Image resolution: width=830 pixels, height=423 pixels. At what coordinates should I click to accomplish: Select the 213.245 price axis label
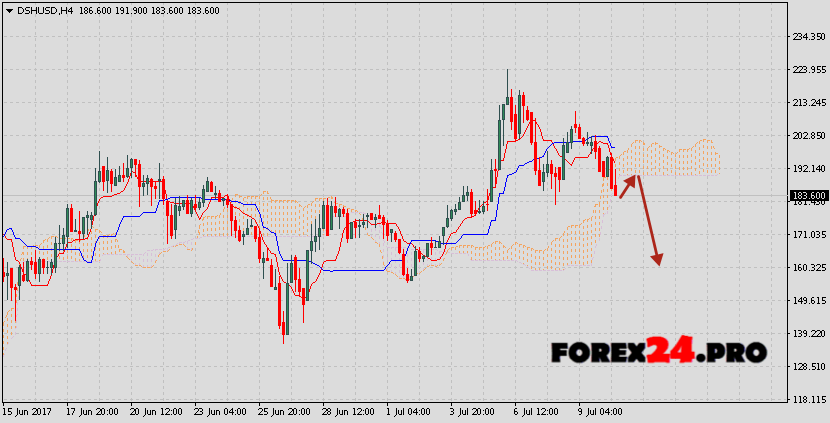pos(807,103)
